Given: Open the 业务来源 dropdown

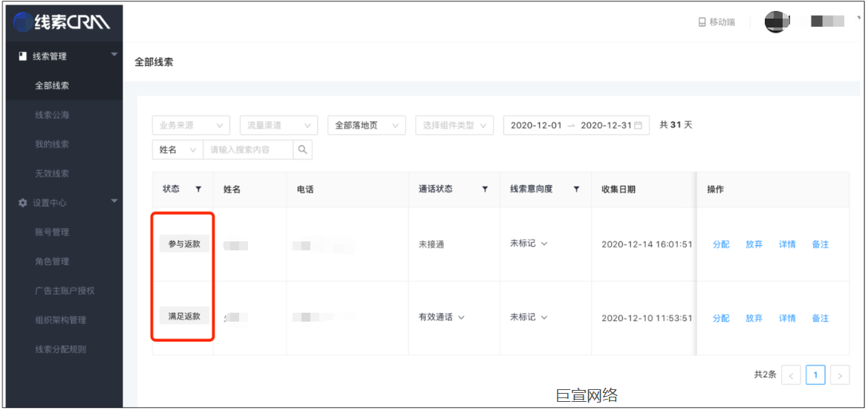Looking at the screenshot, I should coord(191,125).
